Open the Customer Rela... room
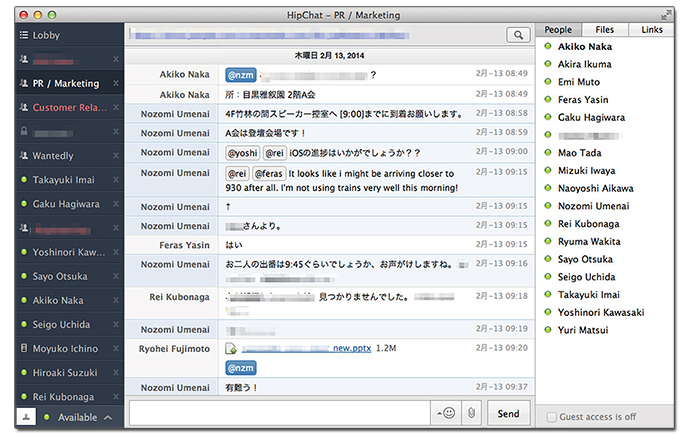The width and height of the screenshot is (690, 435). coord(69,107)
